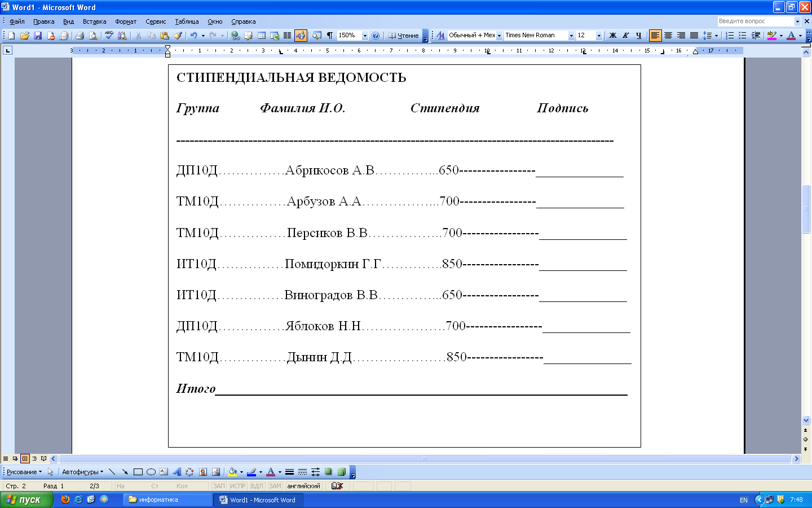This screenshot has height=508, width=812.
Task: Insert Clip Art from drawing toolbar
Action: (x=203, y=472)
